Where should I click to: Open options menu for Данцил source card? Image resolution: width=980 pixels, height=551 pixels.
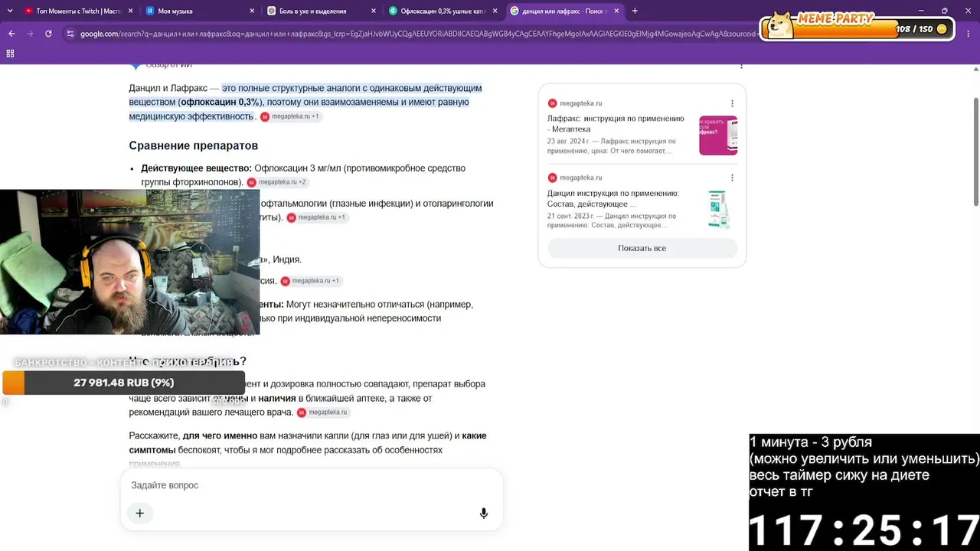click(732, 178)
